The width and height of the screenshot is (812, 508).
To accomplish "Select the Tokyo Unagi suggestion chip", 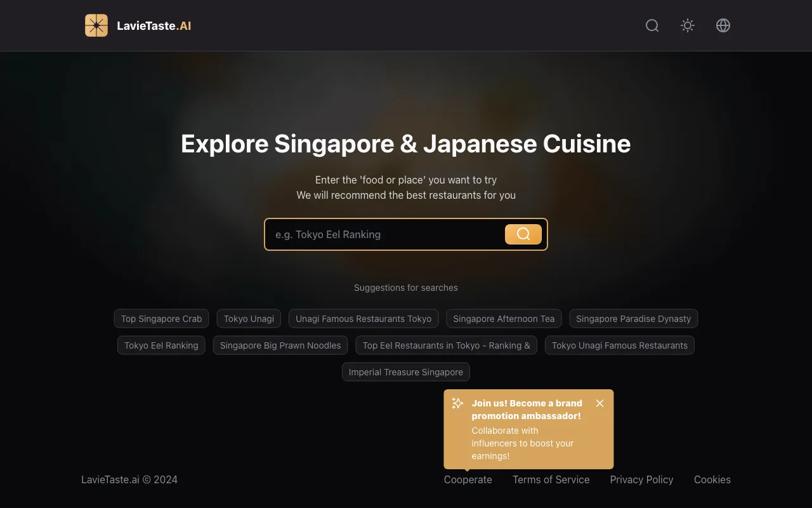I will [249, 319].
